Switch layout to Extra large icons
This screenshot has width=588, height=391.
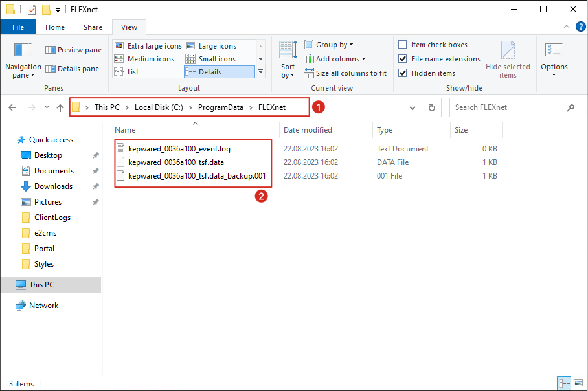pyautogui.click(x=148, y=46)
